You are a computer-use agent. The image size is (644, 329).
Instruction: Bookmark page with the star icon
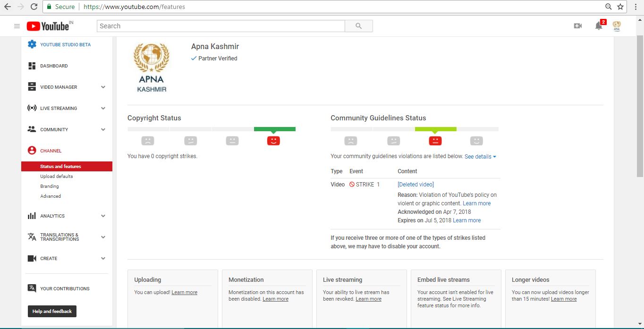coord(620,7)
